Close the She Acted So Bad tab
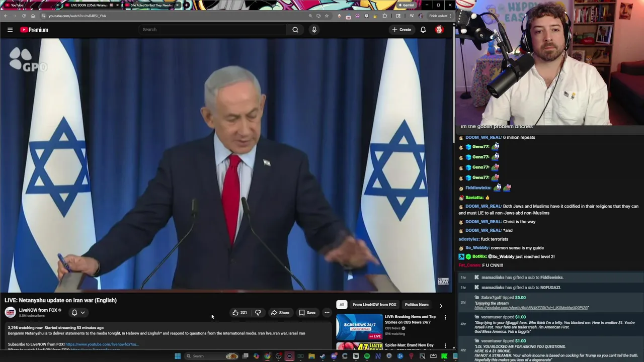 click(178, 5)
